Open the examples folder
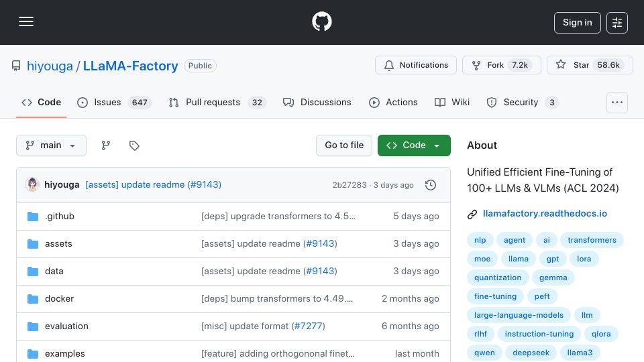This screenshot has height=362, width=644. 65,354
